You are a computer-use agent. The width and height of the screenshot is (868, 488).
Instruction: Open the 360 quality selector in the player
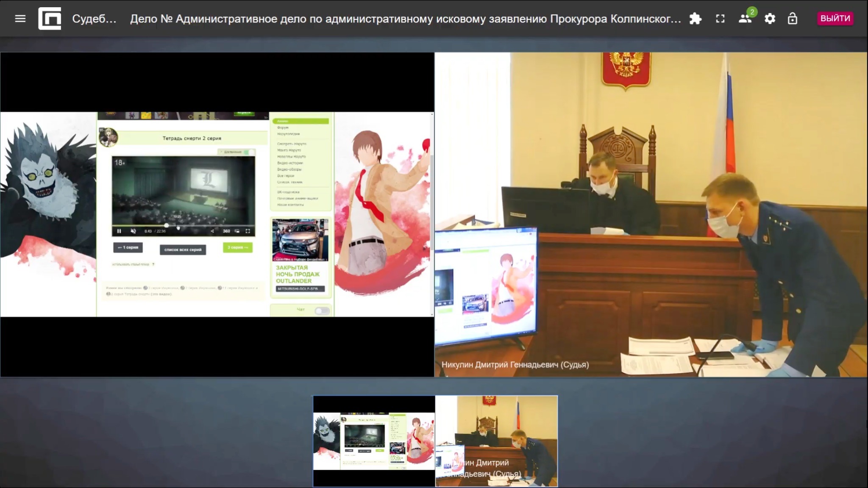click(226, 231)
